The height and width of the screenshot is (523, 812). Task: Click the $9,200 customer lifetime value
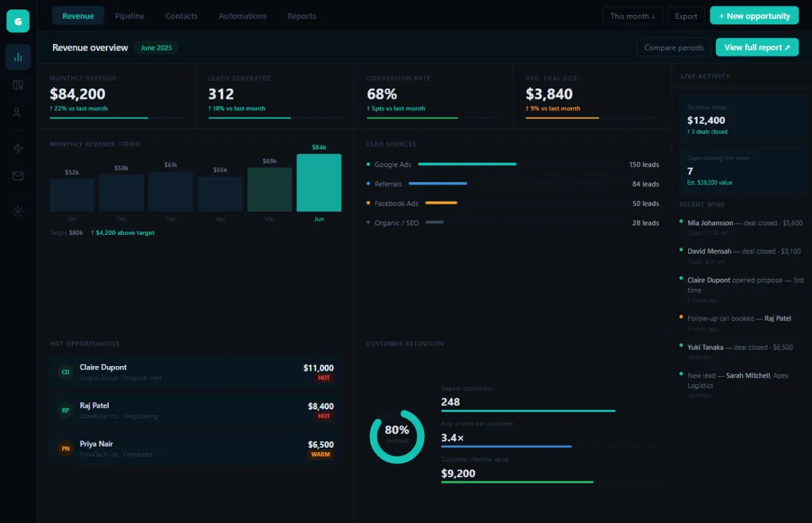pos(458,474)
